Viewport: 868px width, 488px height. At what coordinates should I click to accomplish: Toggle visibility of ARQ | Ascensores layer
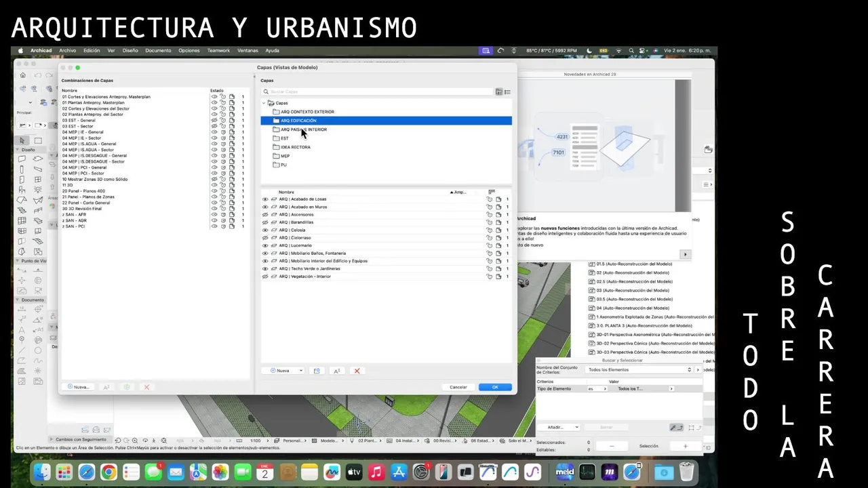pos(265,215)
